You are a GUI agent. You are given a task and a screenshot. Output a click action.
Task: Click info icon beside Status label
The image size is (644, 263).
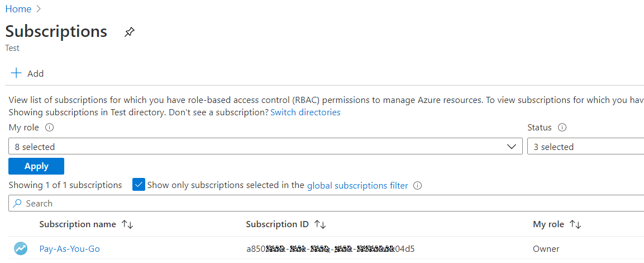coord(562,128)
